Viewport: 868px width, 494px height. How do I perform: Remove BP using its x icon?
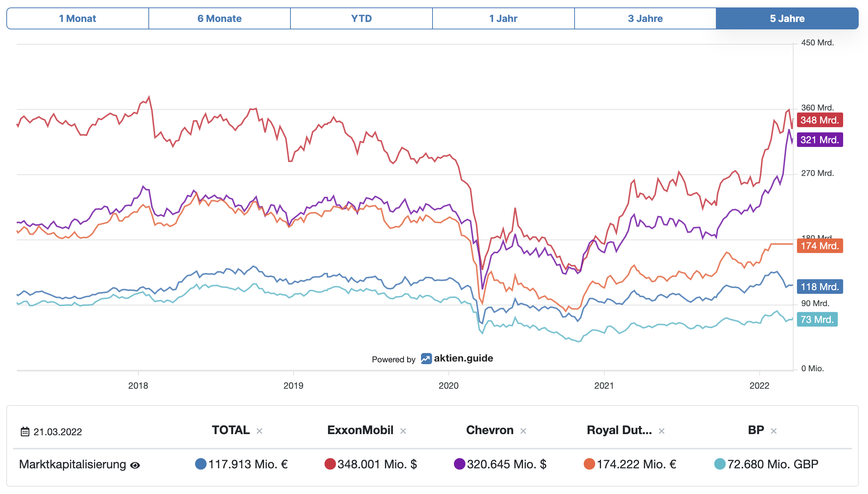[x=774, y=431]
